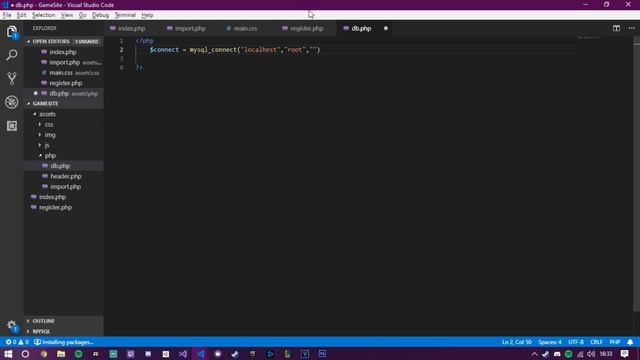Open the volume control in system tray
The height and width of the screenshot is (360, 640).
[591, 354]
